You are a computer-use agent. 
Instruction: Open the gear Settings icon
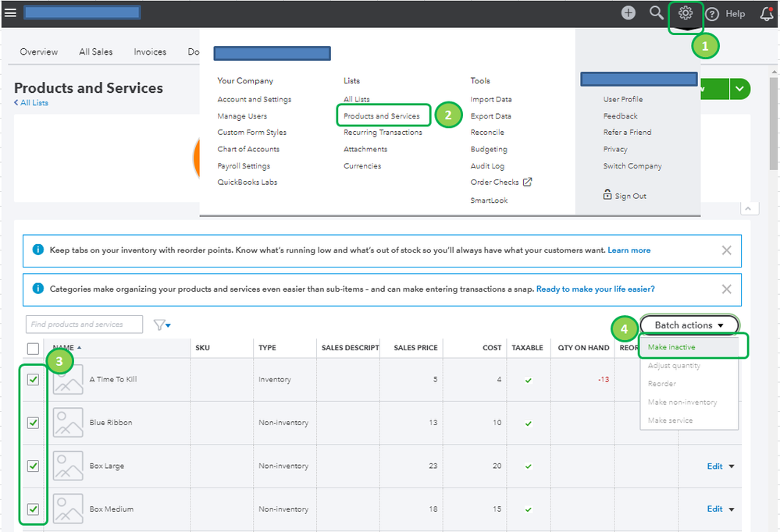click(x=686, y=13)
